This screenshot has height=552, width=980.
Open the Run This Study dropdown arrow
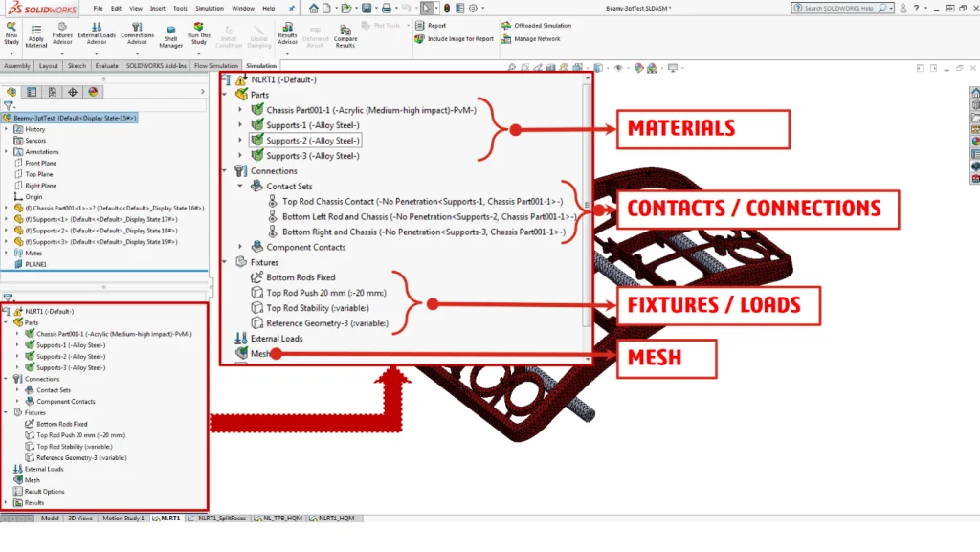coord(199,54)
